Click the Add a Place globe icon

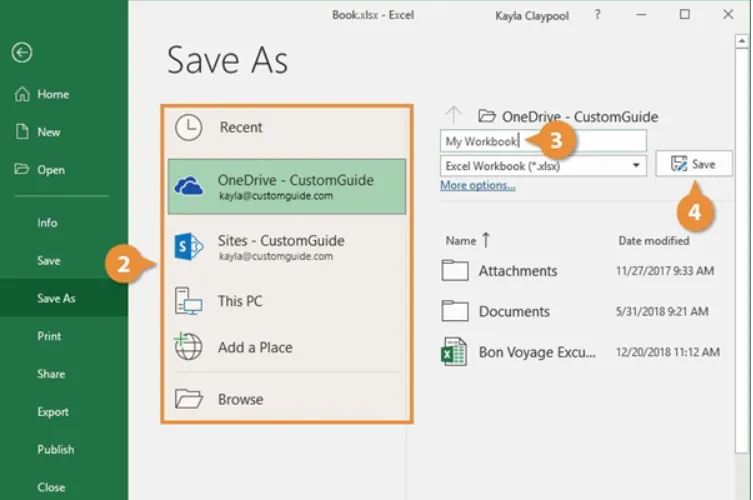189,348
